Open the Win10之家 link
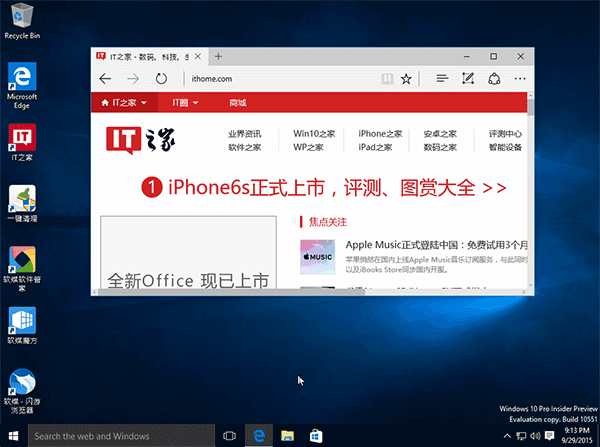 click(314, 134)
